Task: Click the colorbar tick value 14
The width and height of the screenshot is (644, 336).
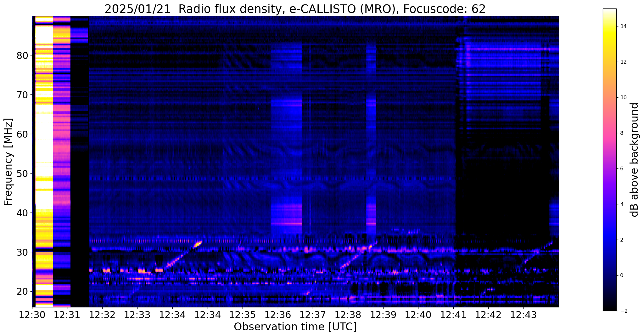Action: click(x=623, y=26)
